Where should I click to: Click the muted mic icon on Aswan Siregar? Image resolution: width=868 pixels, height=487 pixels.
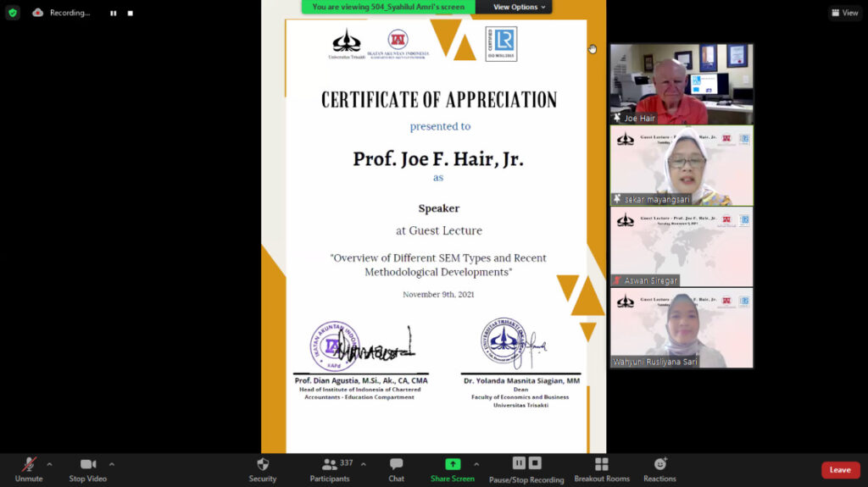point(617,280)
